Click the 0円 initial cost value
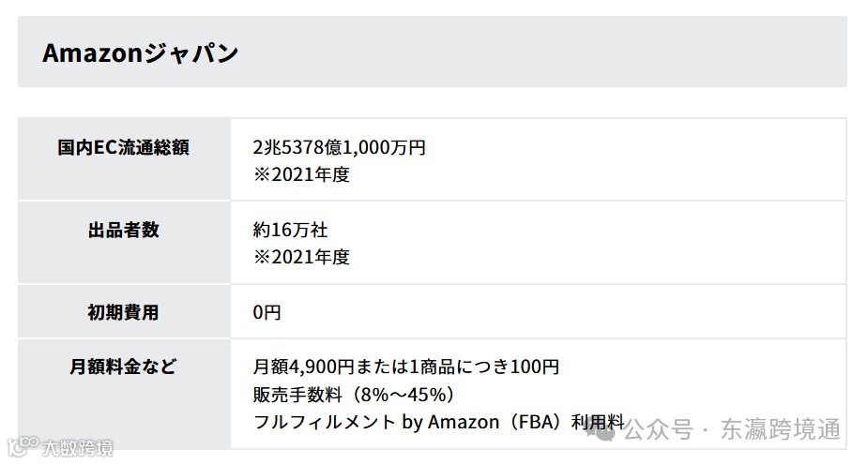Screen dimensions: 868x464 tap(266, 312)
